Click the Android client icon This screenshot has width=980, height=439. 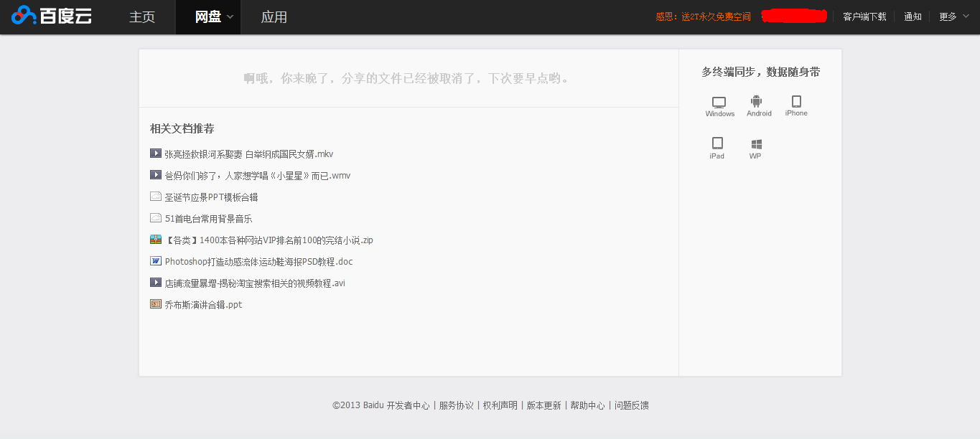point(758,106)
